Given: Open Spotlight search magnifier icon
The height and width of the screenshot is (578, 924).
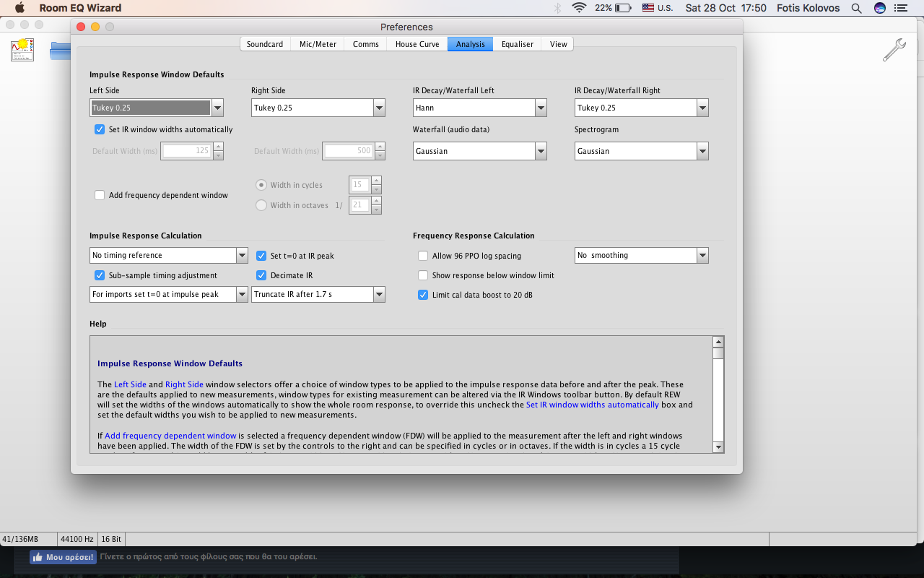Looking at the screenshot, I should coord(856,8).
